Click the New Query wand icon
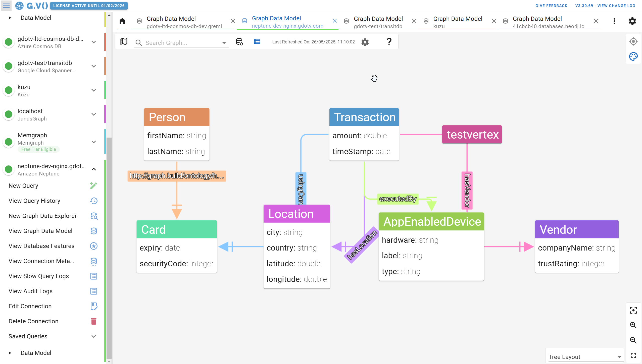 93,186
